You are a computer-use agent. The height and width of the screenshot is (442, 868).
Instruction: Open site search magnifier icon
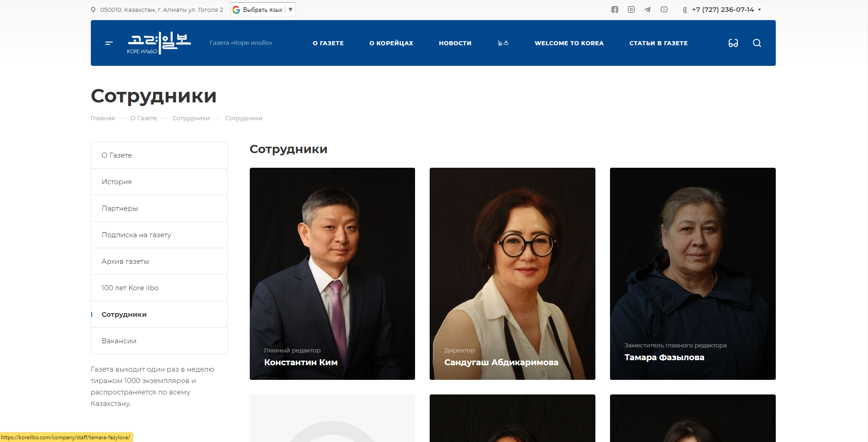click(757, 43)
